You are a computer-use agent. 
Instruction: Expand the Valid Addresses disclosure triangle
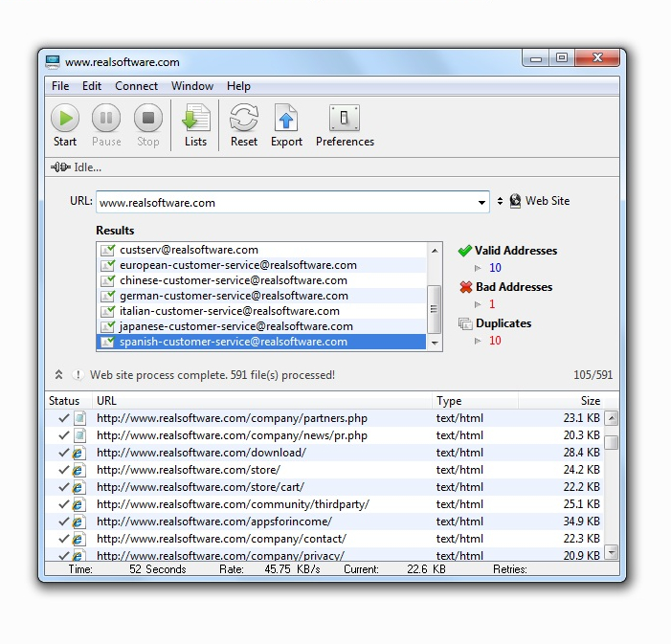coord(479,268)
